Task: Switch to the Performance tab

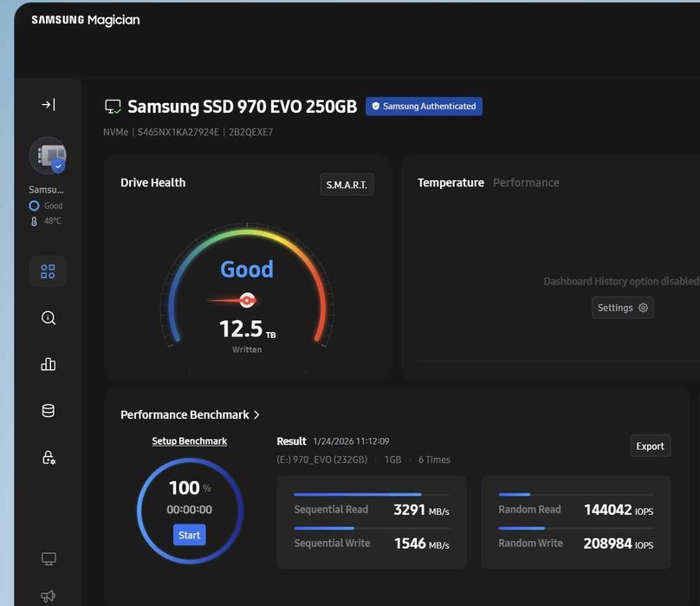Action: (526, 183)
